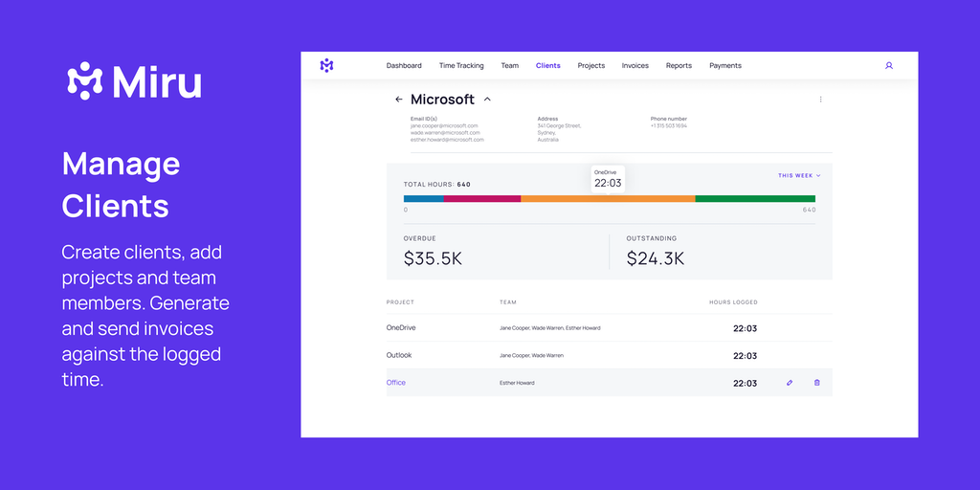Click Office team member Esther Howard
The height and width of the screenshot is (490, 980).
coord(517,383)
